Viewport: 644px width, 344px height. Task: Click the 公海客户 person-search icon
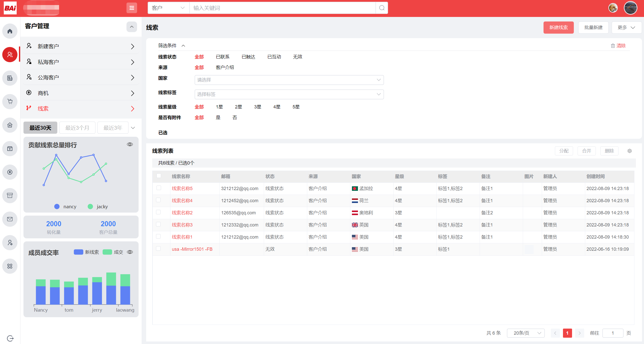29,77
